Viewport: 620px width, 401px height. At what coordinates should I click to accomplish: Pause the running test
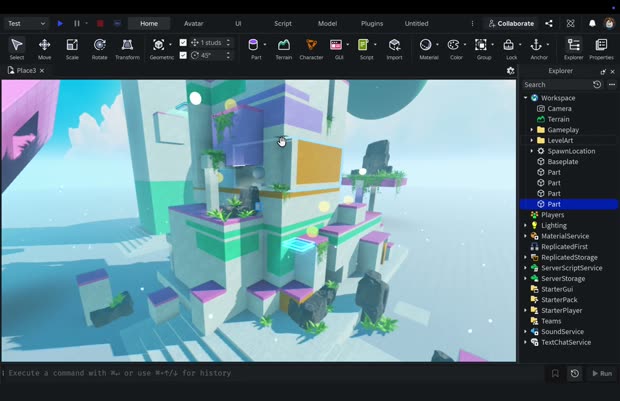coord(77,23)
